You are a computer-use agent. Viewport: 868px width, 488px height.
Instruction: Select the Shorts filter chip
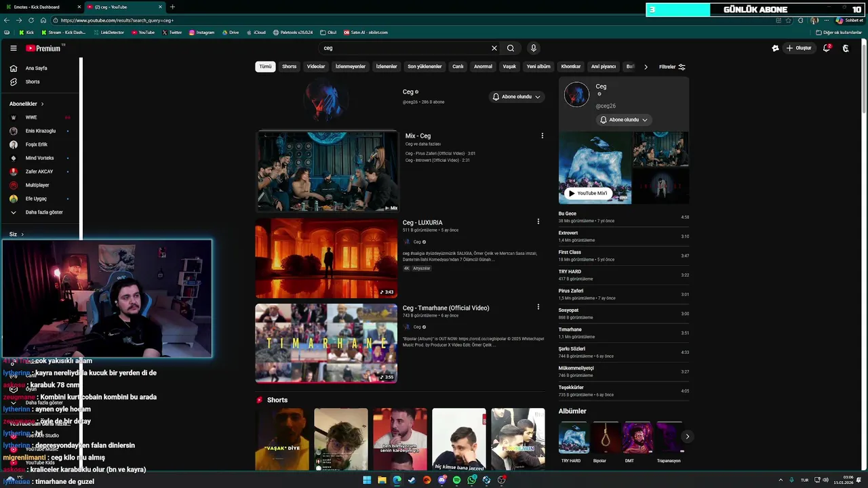point(290,66)
